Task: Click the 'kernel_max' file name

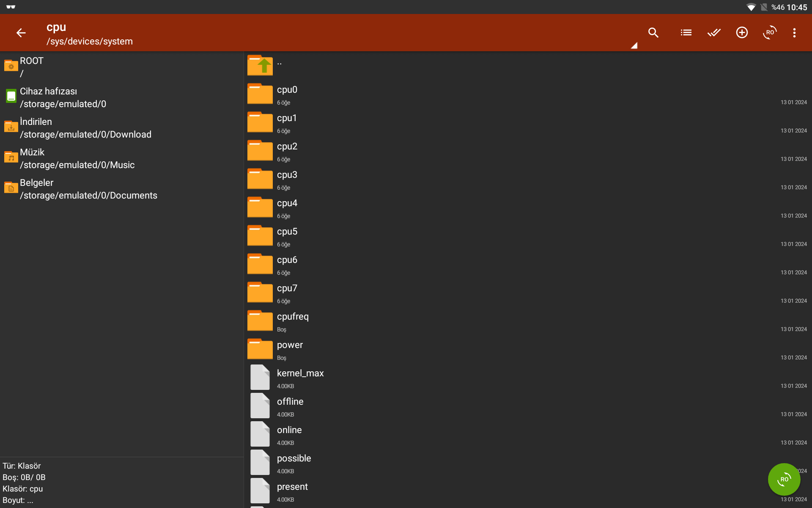Action: pyautogui.click(x=300, y=373)
